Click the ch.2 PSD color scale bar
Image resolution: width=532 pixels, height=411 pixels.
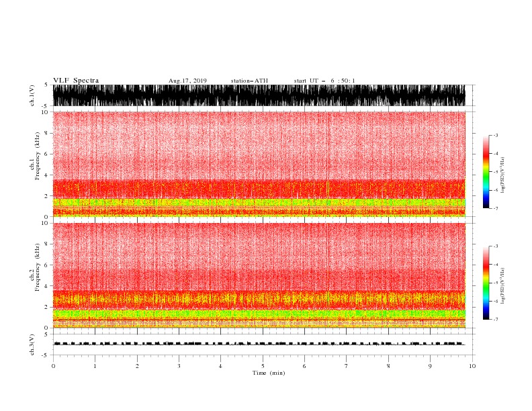pos(486,283)
